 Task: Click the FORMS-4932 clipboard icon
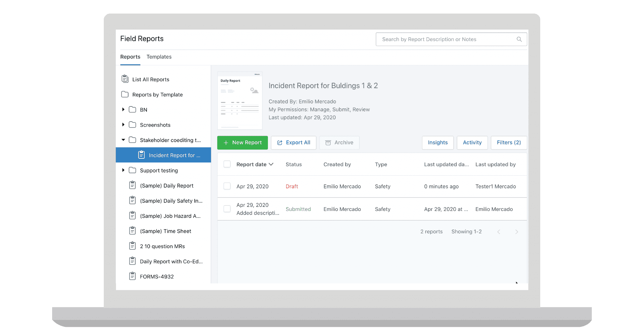point(132,276)
